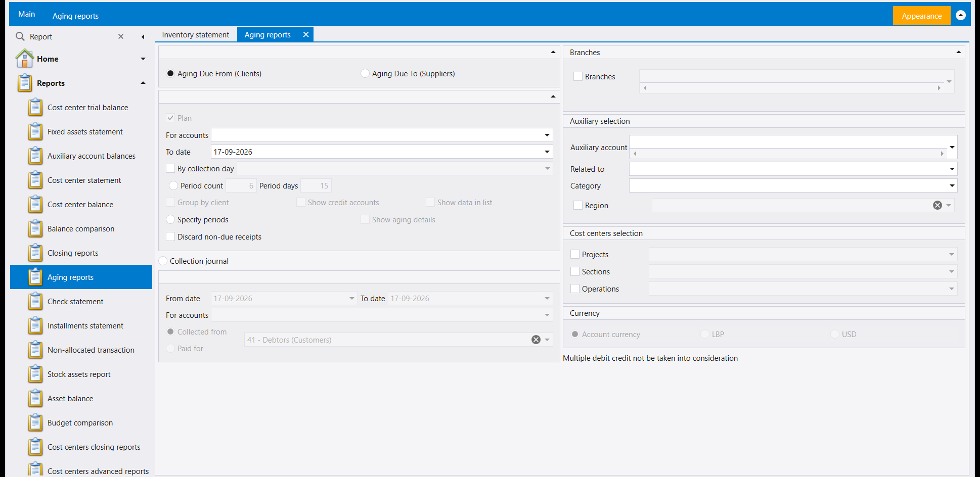Open the aging For accounts dropdown

547,135
